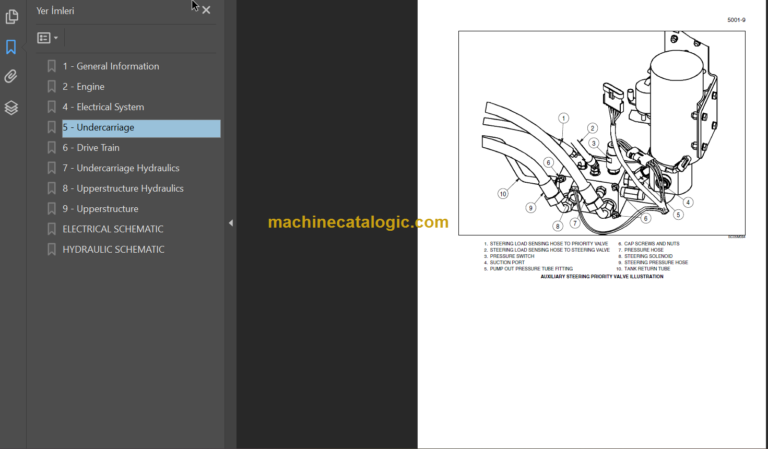Click bookmark icon beside Upperstructure Hydraulics
768x449 pixels.
pos(51,189)
